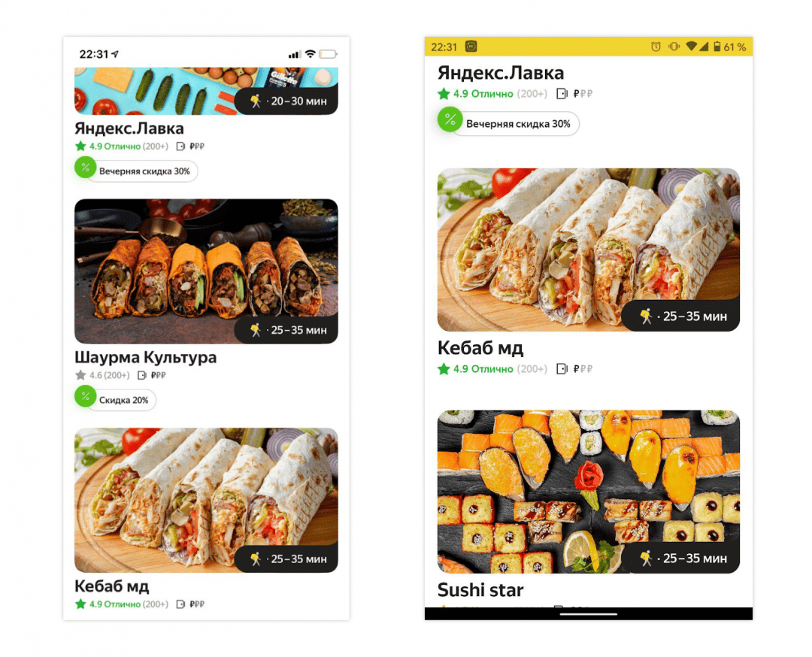
Task: Open the Скидка 20% promo pill
Action: pyautogui.click(x=116, y=400)
